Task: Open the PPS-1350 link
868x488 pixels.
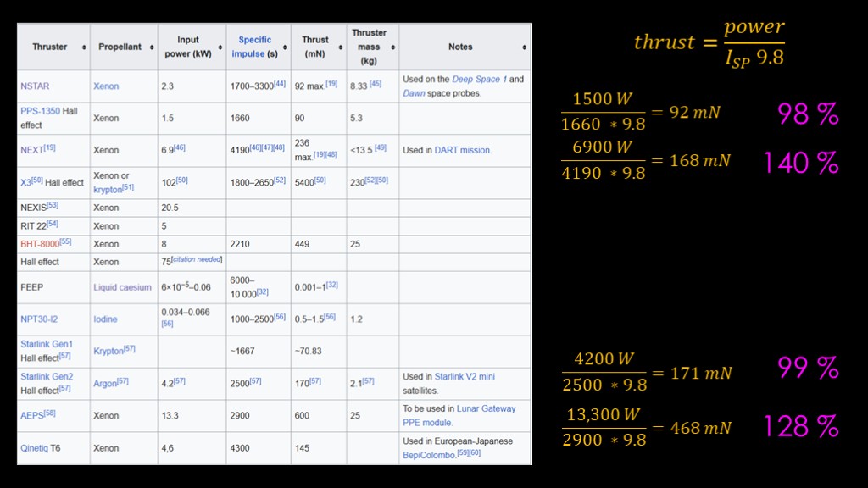Action: click(41, 111)
